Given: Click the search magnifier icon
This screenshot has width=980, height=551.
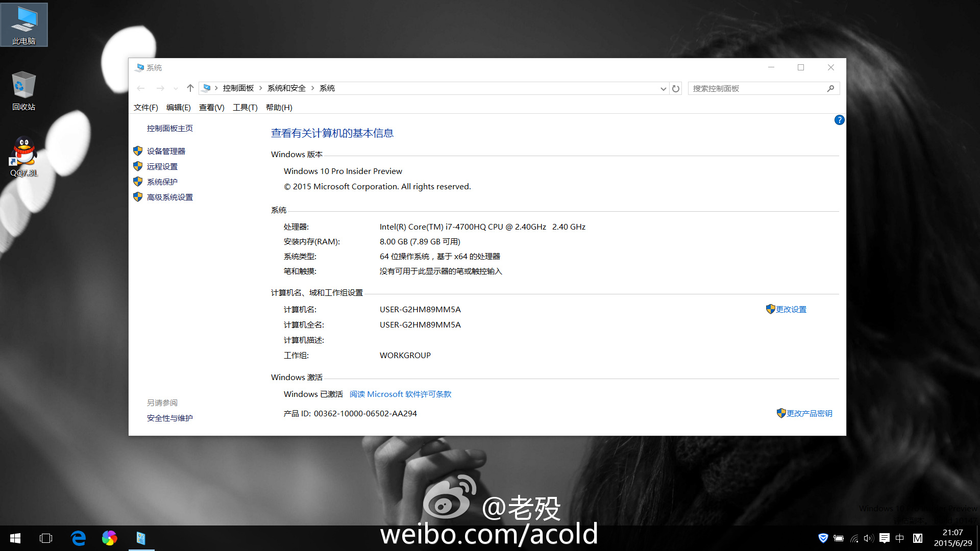Looking at the screenshot, I should click(830, 88).
